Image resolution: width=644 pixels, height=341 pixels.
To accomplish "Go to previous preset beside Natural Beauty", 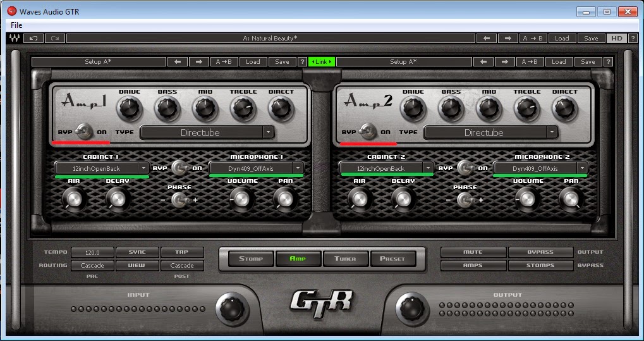I will click(487, 38).
